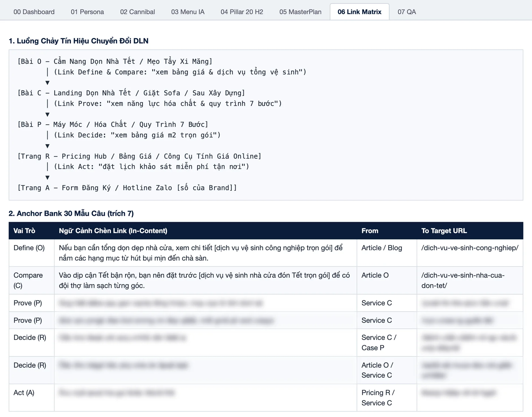Open the 07 QA tab
This screenshot has width=532, height=417.
coord(407,12)
